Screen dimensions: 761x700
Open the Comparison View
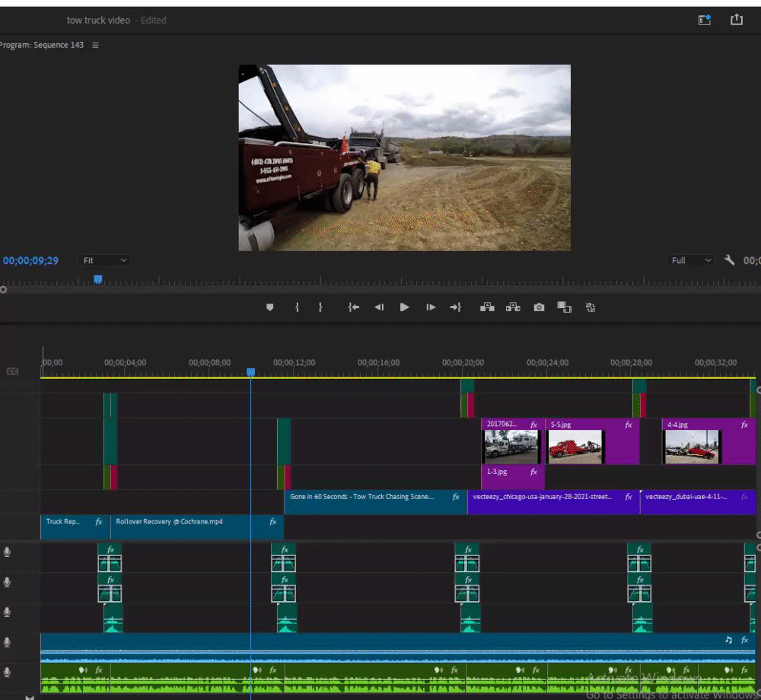tap(564, 307)
